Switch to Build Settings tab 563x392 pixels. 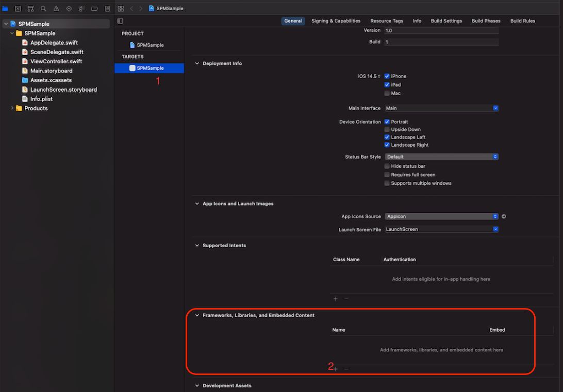(x=446, y=21)
